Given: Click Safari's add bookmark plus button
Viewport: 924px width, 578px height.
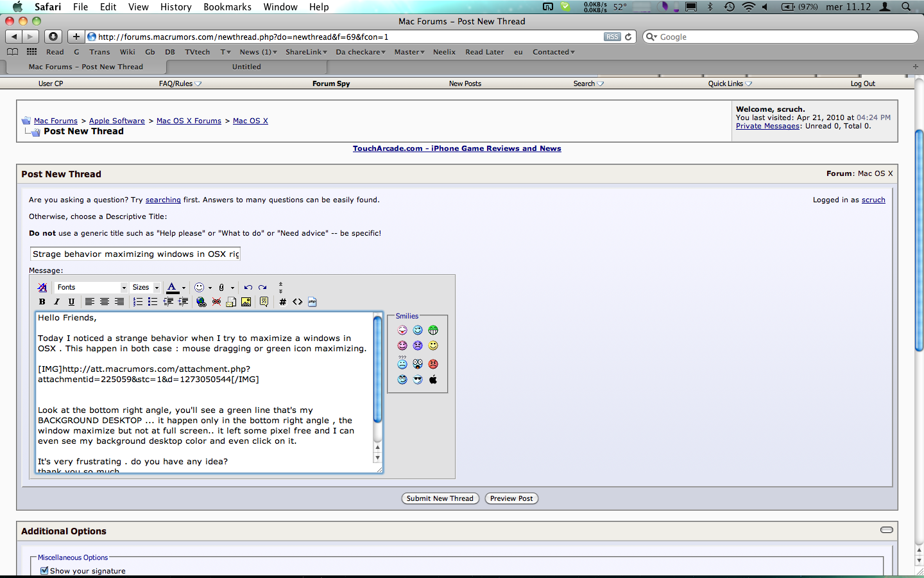Looking at the screenshot, I should click(x=76, y=37).
